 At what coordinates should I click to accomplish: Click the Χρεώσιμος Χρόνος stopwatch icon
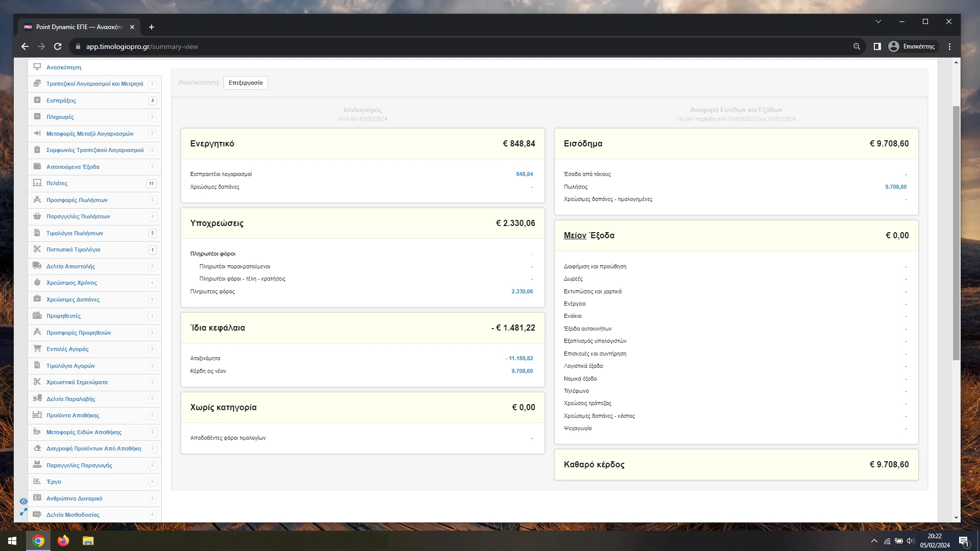37,283
